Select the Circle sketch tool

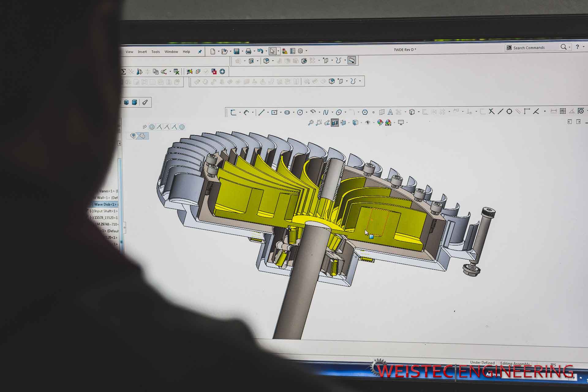[x=300, y=112]
